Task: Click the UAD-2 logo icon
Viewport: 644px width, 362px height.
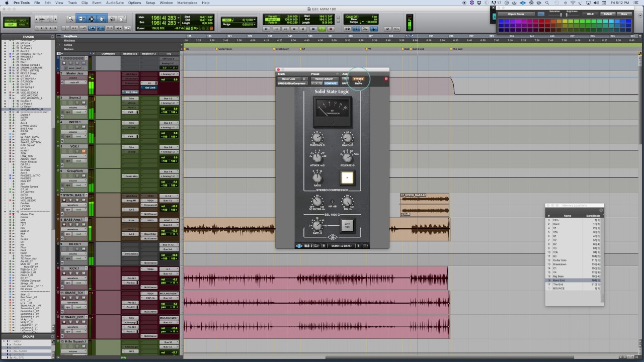Action: pyautogui.click(x=299, y=246)
